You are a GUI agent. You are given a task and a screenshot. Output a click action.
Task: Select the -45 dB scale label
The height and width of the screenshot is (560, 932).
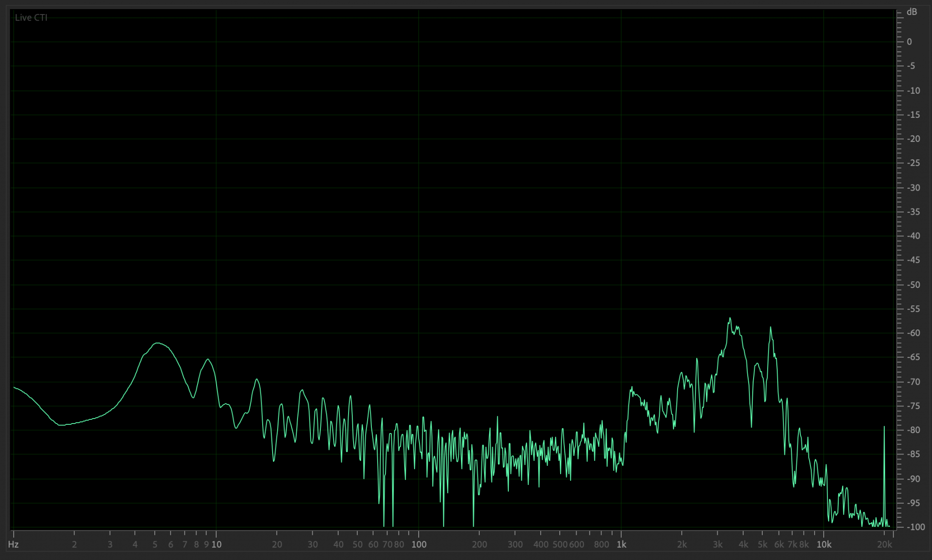[x=913, y=260]
